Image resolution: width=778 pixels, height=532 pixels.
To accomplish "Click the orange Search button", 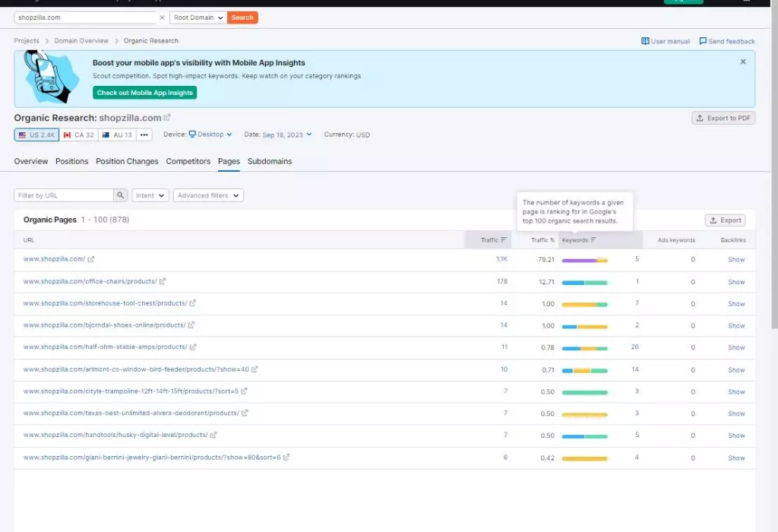I will click(242, 17).
